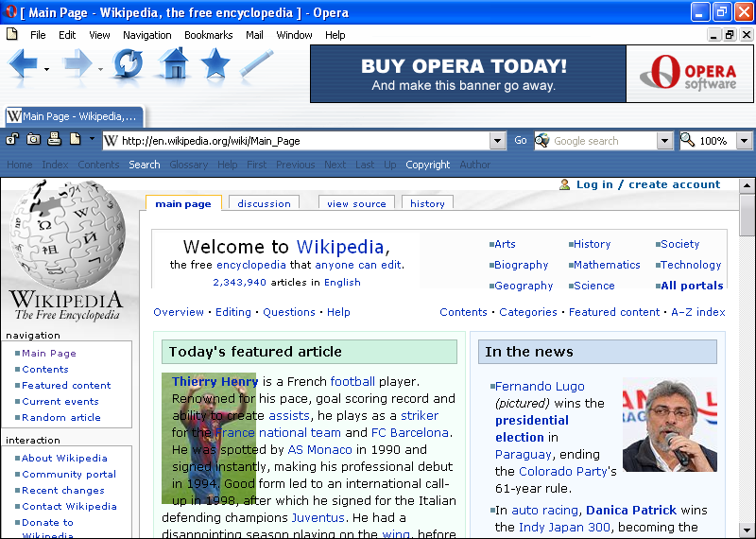Click the Featured content sidebar link
Screen dimensions: 756x539
coord(66,385)
